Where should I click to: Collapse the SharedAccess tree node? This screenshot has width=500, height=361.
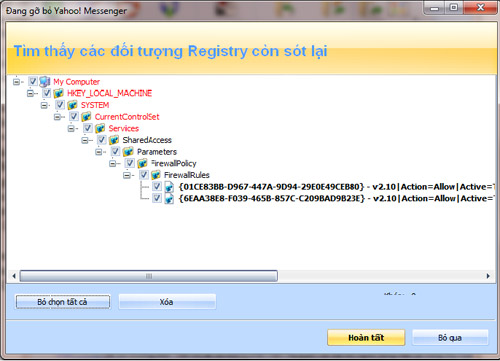pos(85,140)
